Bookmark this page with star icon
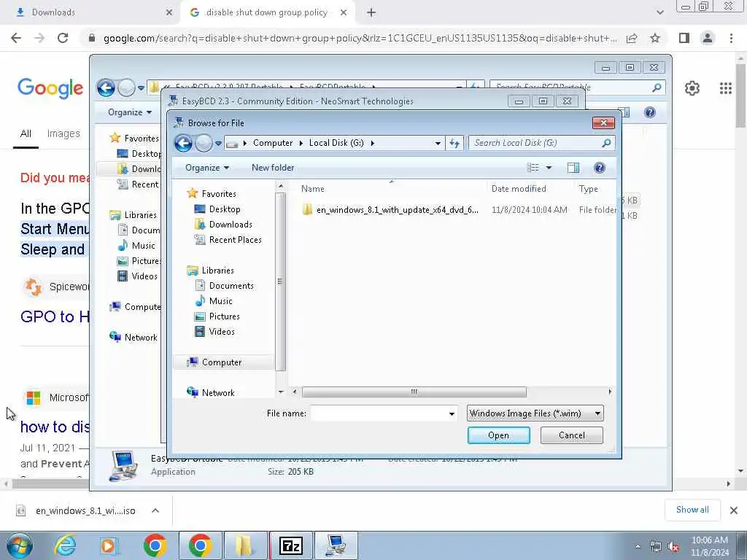The height and width of the screenshot is (560, 747). coord(655,38)
